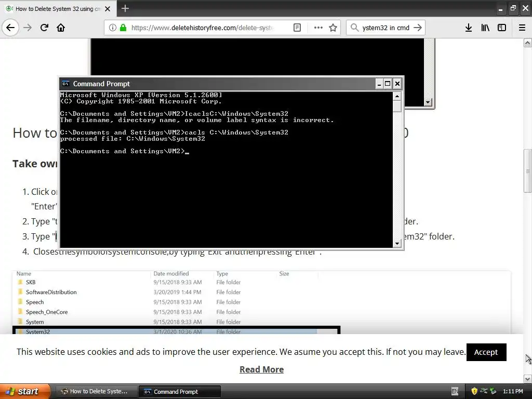Switch to How to Delete Syste... taskbar item

pos(96,391)
